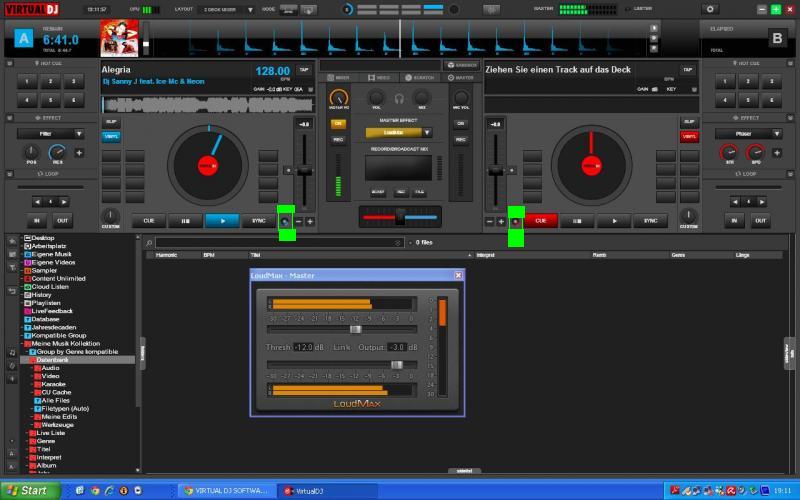This screenshot has width=800, height=500.
Task: Toggle the SLIP button on the right deck
Action: click(x=688, y=122)
